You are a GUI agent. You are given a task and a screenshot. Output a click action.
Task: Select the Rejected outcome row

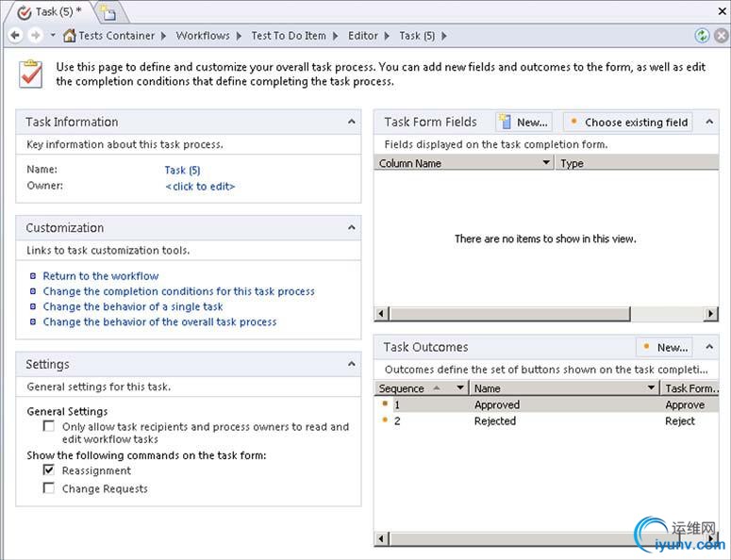pyautogui.click(x=495, y=421)
